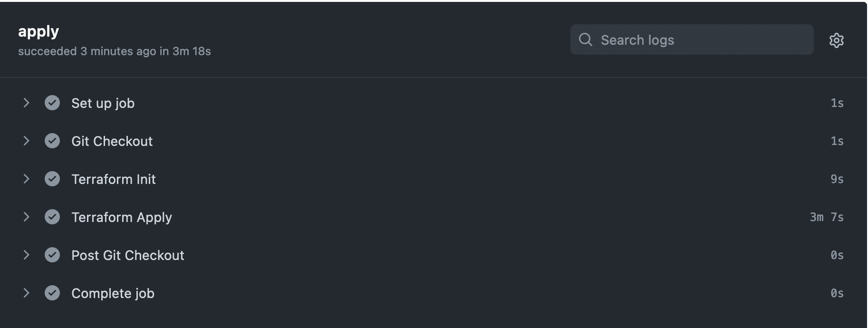Expand the Complete job step chevron
The image size is (868, 328).
click(x=27, y=293)
